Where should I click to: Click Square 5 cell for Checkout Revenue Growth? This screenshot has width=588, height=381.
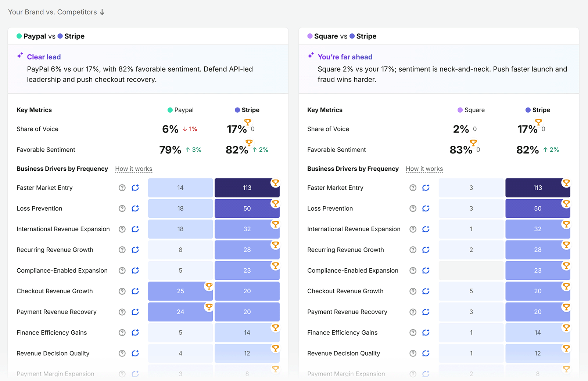[471, 291]
